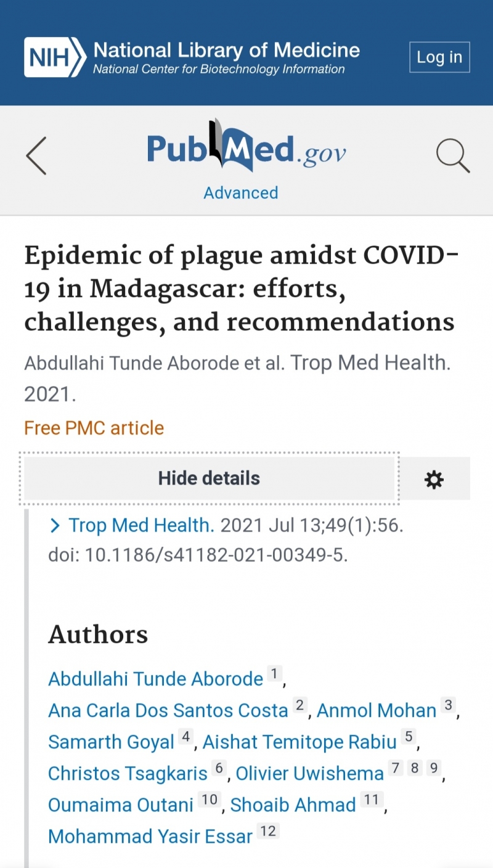The image size is (493, 868).
Task: Click the NIH logo icon
Action: point(55,57)
